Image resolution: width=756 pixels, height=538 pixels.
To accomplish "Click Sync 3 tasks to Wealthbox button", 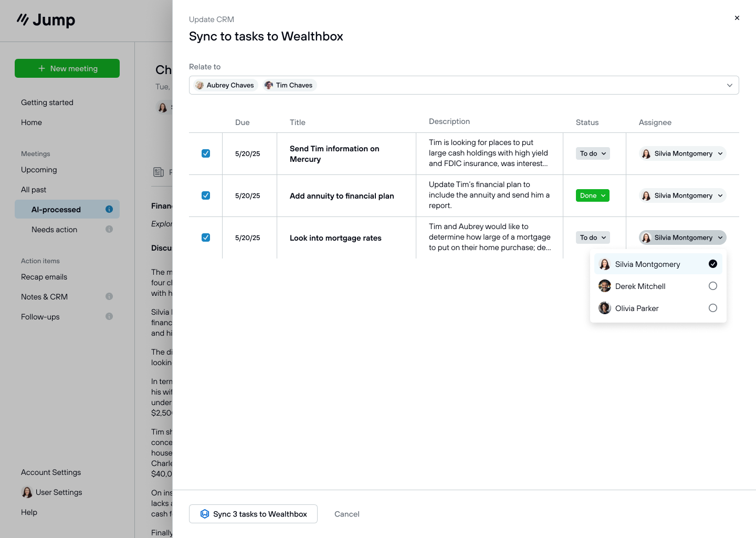I will tap(253, 514).
